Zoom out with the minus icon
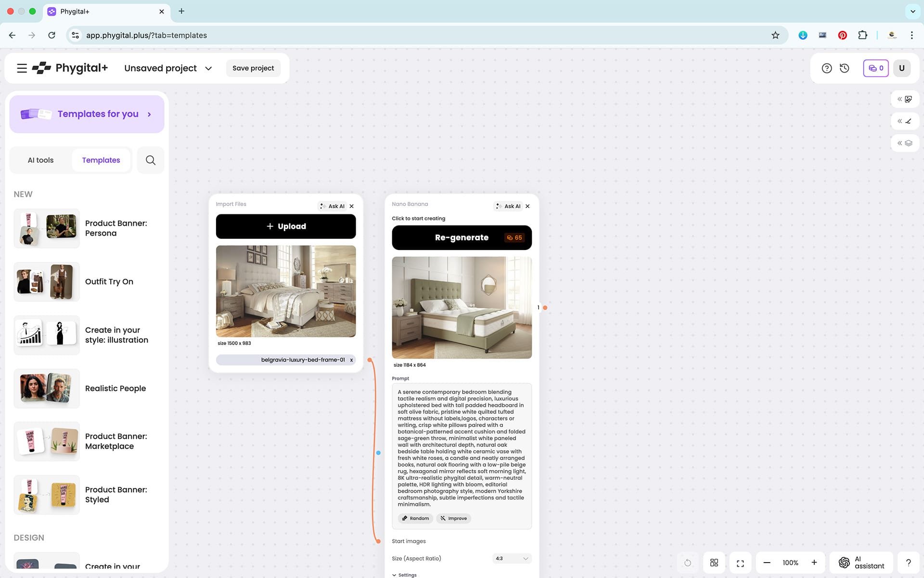 pyautogui.click(x=767, y=563)
